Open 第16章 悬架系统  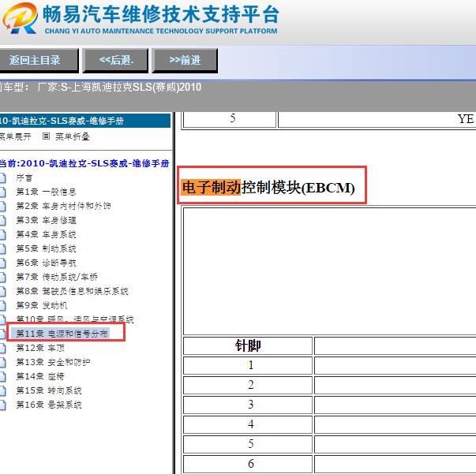49,405
